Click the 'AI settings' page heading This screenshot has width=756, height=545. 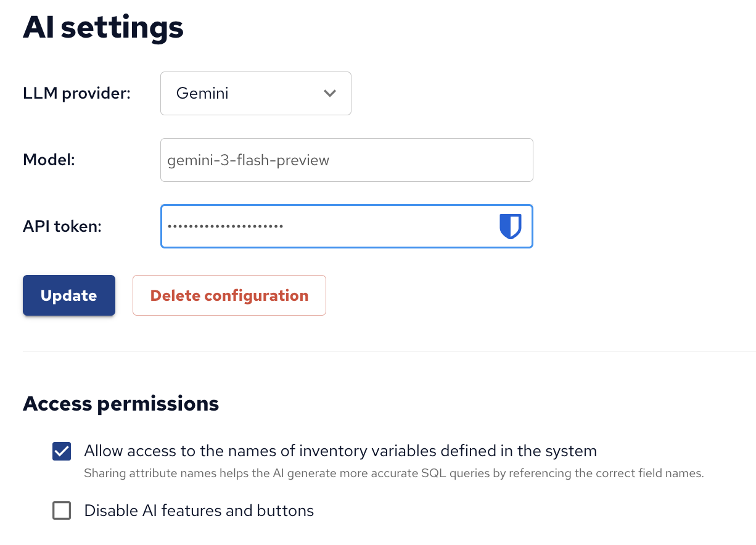tap(103, 28)
